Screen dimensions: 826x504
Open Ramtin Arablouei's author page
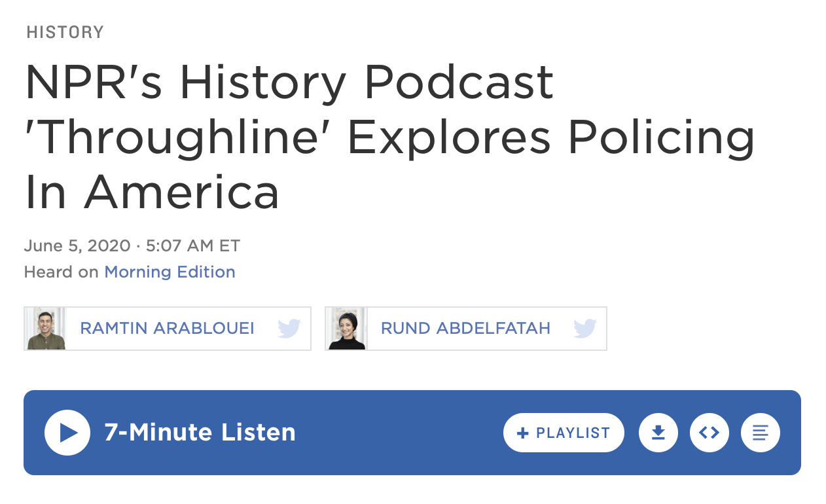(x=167, y=328)
